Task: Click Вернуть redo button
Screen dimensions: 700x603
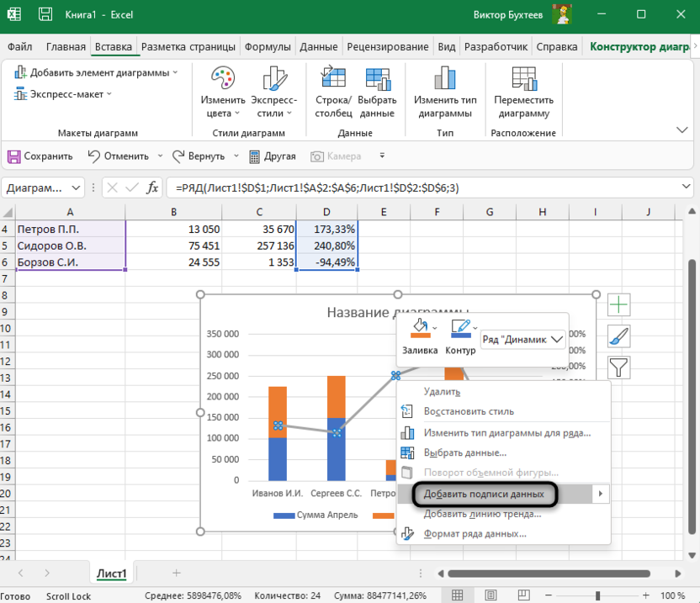Action: (199, 156)
